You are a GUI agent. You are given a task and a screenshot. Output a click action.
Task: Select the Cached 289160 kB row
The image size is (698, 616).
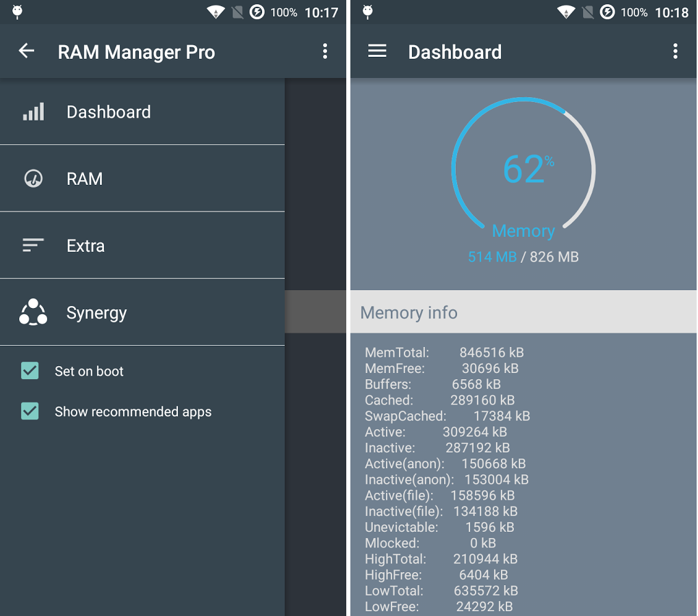click(440, 400)
